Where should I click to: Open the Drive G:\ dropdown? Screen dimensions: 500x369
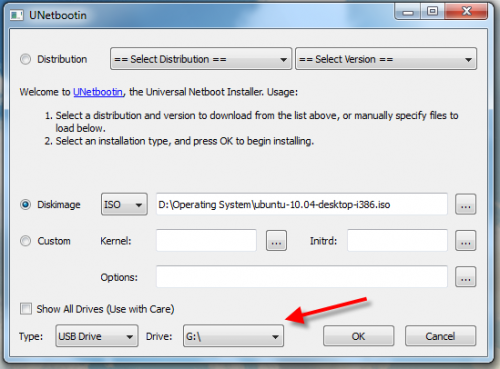coord(233,336)
